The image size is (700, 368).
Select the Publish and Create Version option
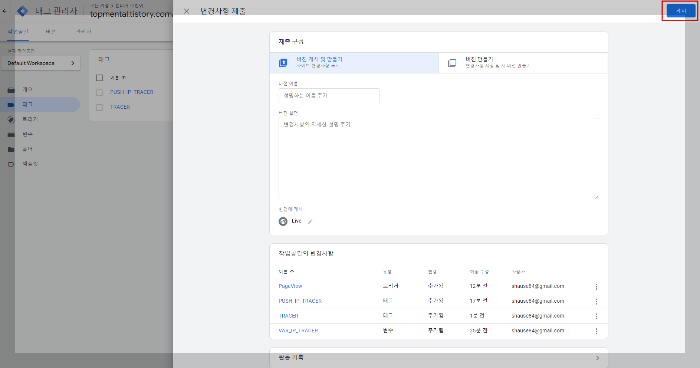tap(354, 63)
